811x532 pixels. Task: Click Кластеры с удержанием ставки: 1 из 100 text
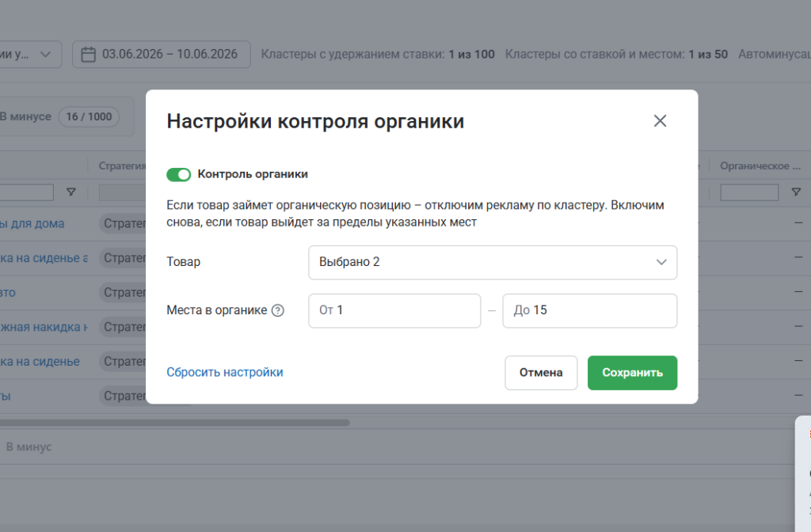(378, 55)
